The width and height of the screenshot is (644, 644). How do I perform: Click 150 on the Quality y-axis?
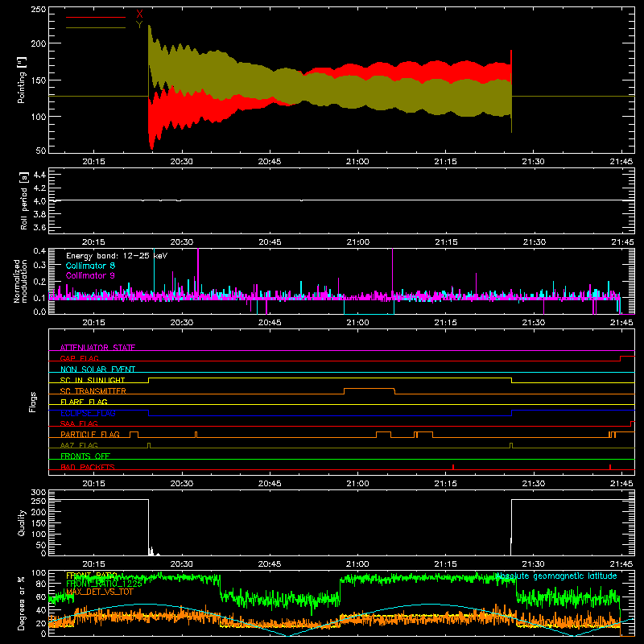(x=39, y=523)
